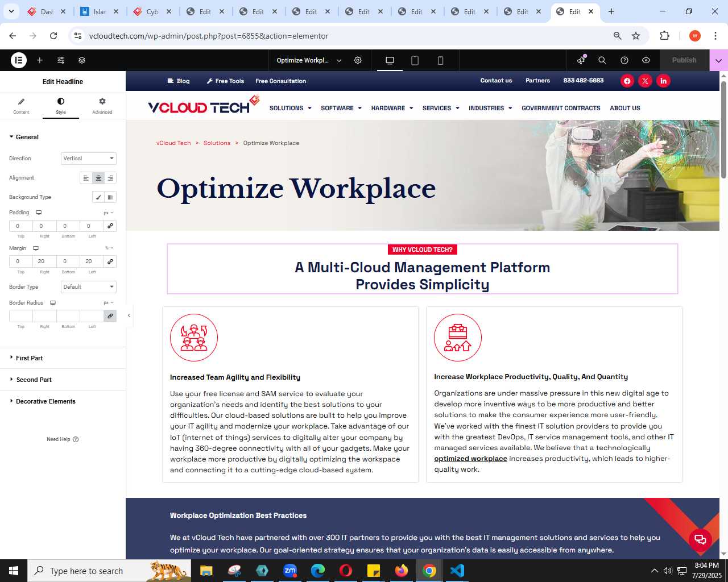This screenshot has width=728, height=582.
Task: Click Padding Top input field
Action: [20, 226]
